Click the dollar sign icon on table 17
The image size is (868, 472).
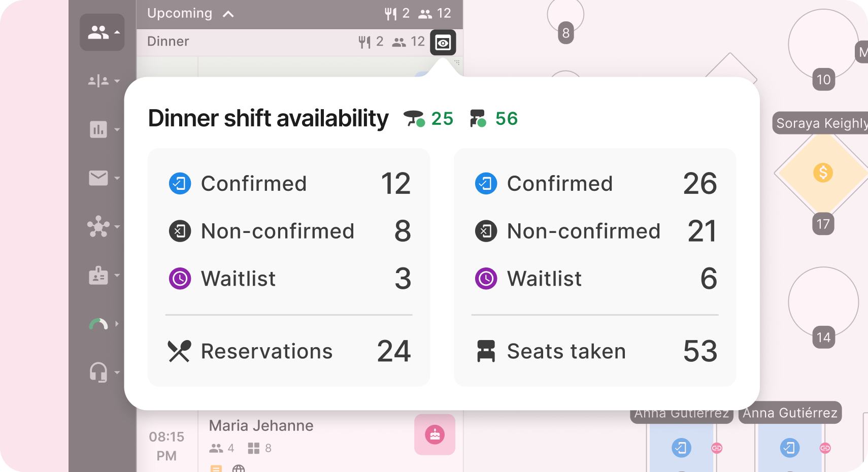point(822,173)
